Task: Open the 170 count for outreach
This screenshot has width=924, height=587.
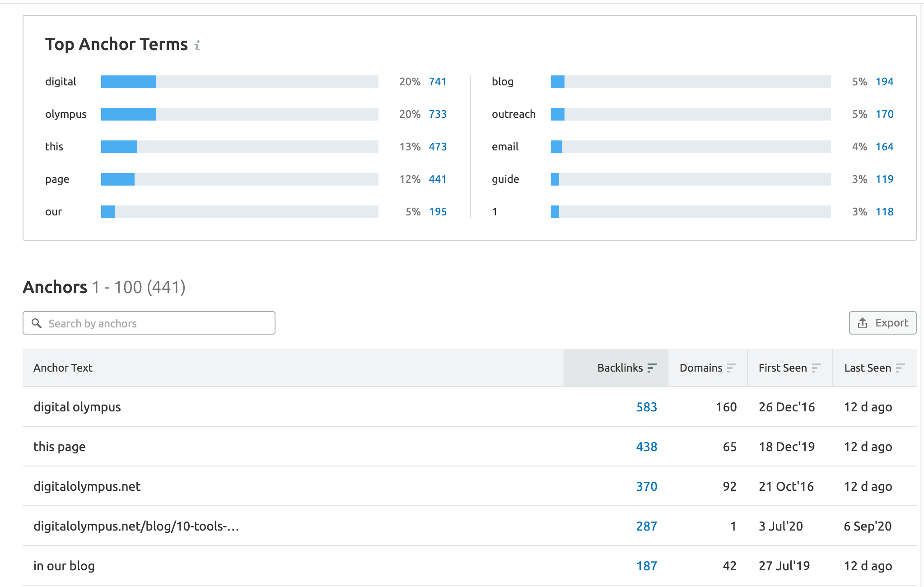Action: (885, 114)
